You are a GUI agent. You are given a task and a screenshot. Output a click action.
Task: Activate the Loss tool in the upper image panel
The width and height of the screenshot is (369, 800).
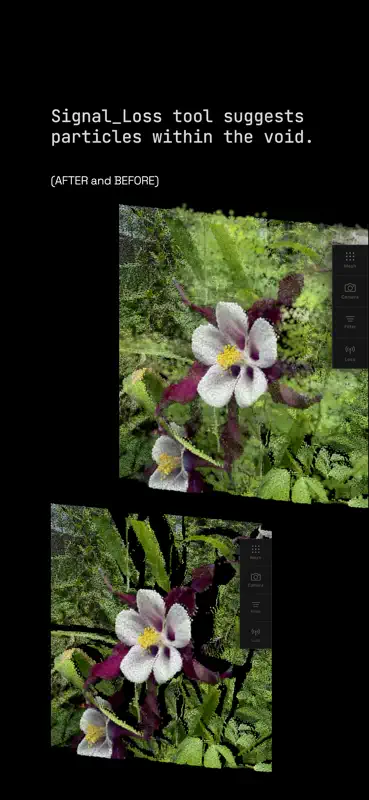click(x=350, y=353)
